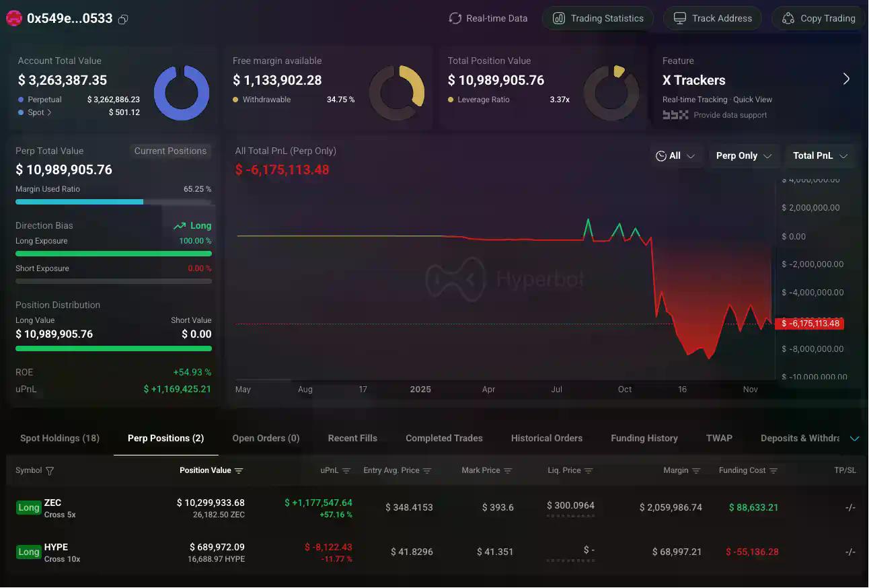Sort by uPnL column icon
The height and width of the screenshot is (588, 869).
(x=346, y=471)
